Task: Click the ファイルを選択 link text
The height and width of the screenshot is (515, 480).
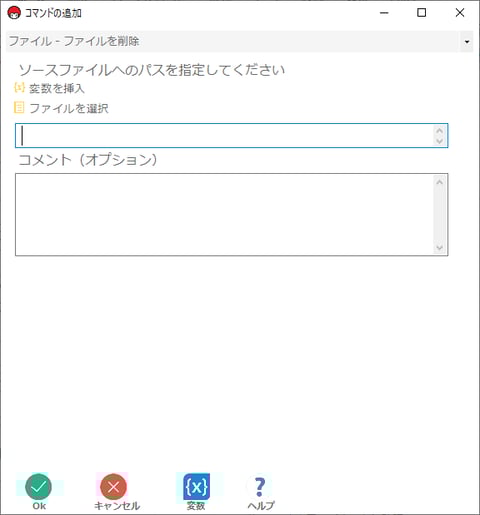Action: pyautogui.click(x=69, y=108)
